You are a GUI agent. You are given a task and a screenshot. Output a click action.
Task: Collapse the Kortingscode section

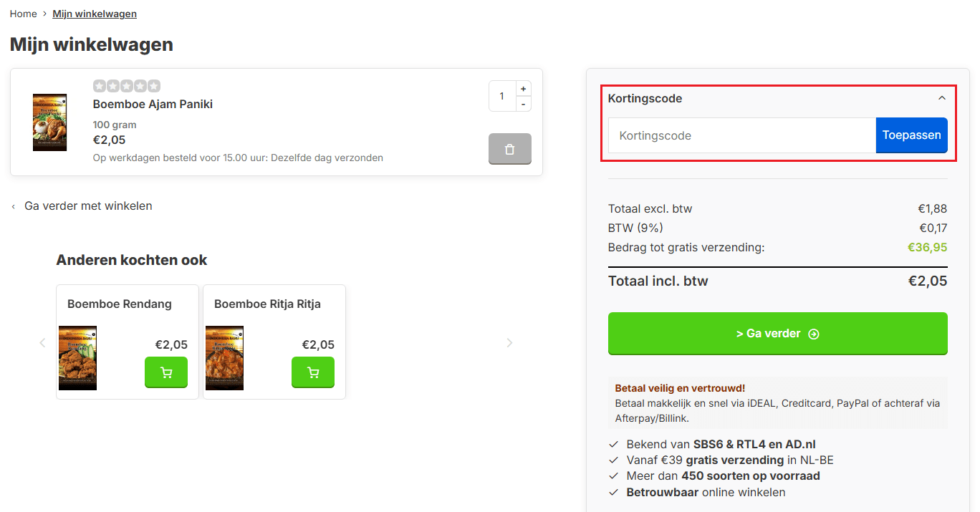click(x=942, y=98)
